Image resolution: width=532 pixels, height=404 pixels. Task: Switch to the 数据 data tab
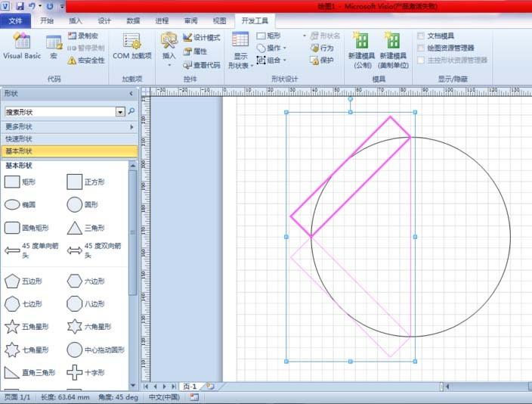pos(133,20)
